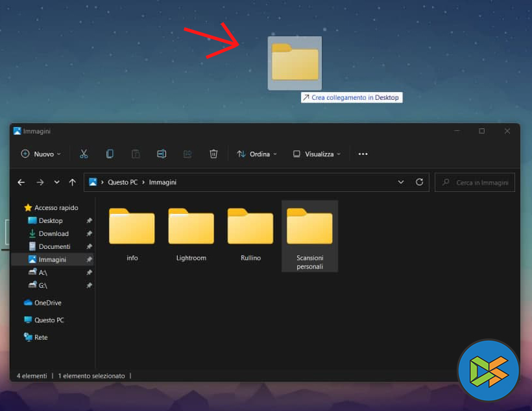Open recent locations chevron near arrows

click(57, 182)
